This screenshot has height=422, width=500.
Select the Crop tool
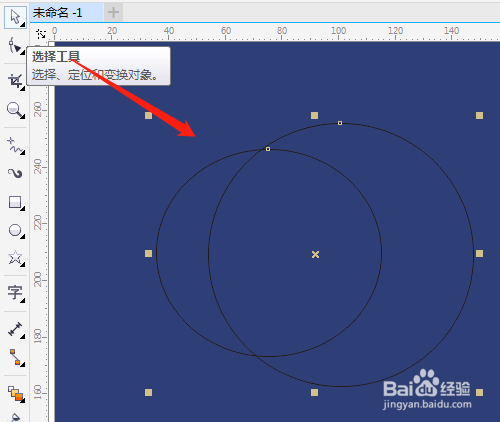click(15, 81)
